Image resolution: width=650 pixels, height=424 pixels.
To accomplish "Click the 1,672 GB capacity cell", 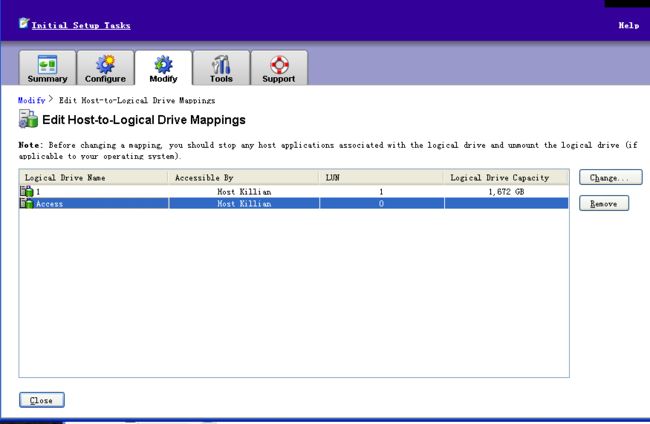I will pyautogui.click(x=506, y=191).
